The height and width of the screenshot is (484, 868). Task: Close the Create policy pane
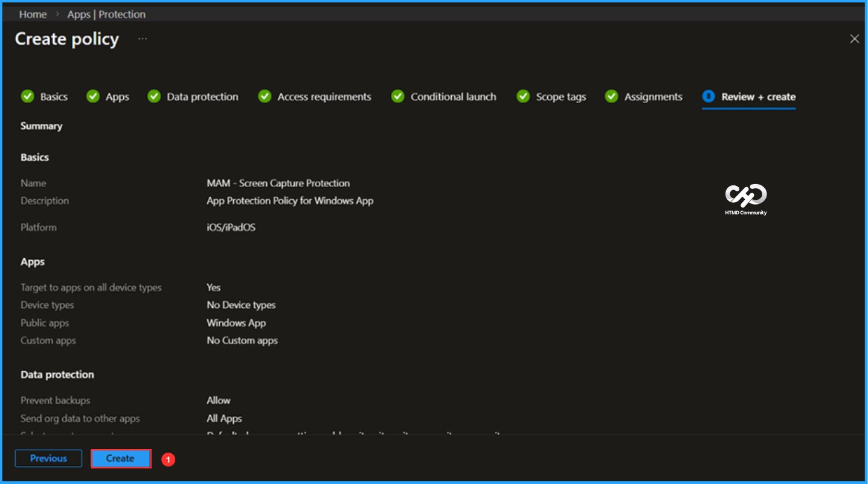tap(854, 39)
